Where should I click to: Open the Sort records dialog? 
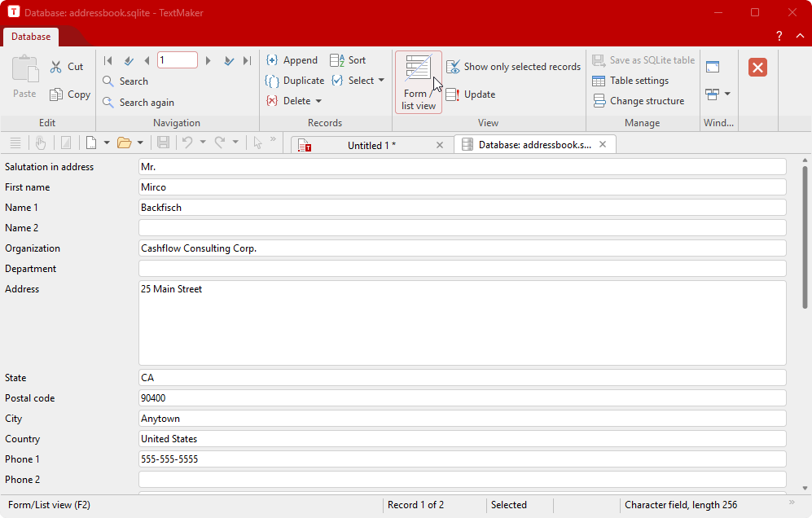click(x=348, y=59)
